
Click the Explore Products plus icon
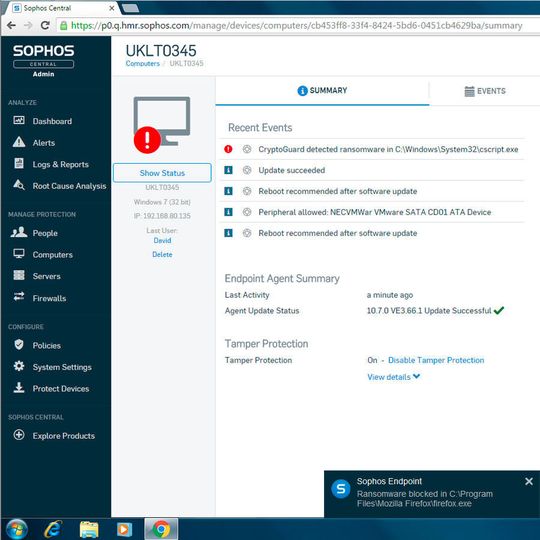click(19, 435)
